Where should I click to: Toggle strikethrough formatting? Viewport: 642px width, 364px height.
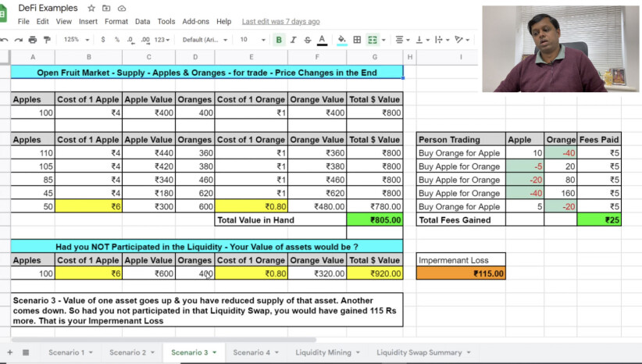coord(308,40)
